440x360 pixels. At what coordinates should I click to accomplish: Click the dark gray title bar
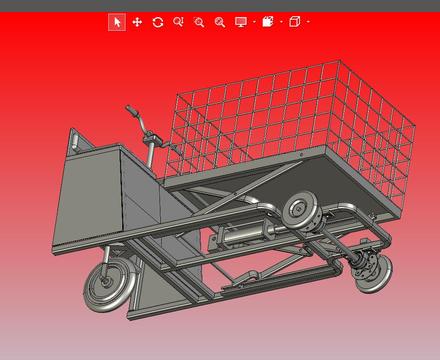pos(220,6)
